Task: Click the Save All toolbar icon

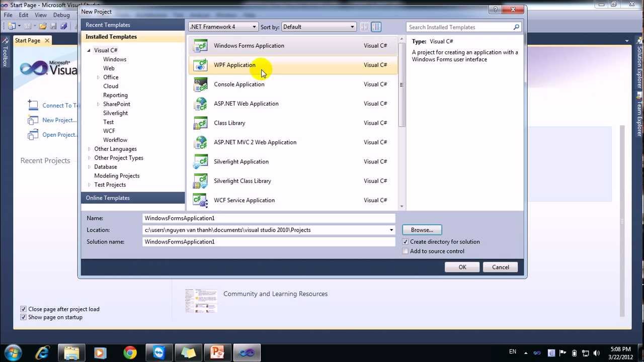Action: 64,26
